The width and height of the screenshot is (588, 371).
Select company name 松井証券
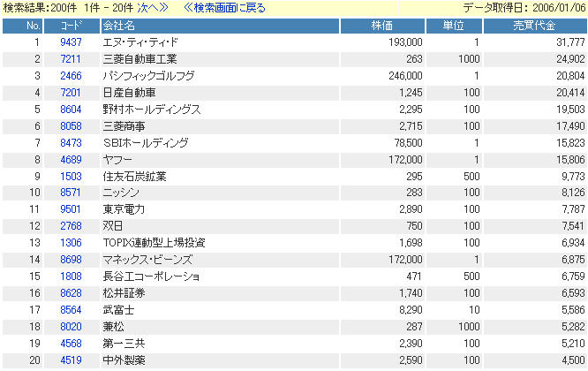tap(124, 293)
